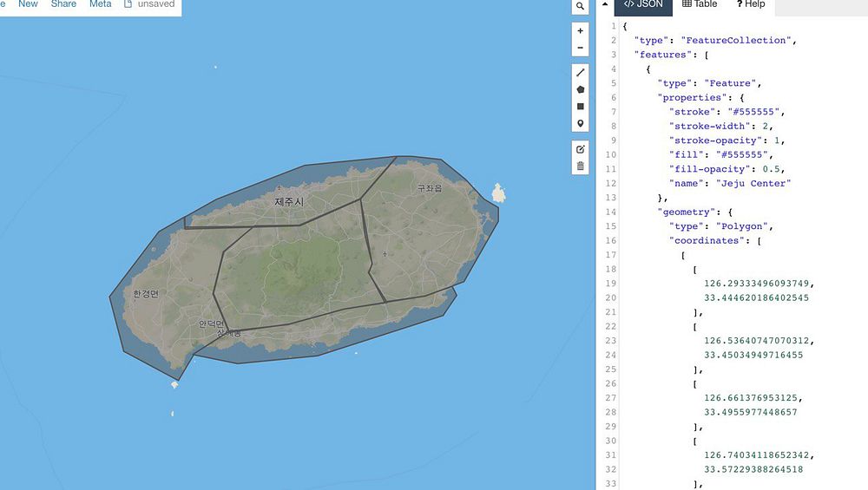Screen dimensions: 868x490
Task: Click the "geometry" key in JSON
Action: point(686,212)
